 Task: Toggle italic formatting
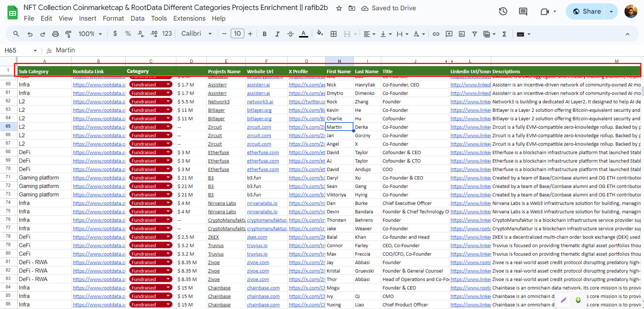277,34
